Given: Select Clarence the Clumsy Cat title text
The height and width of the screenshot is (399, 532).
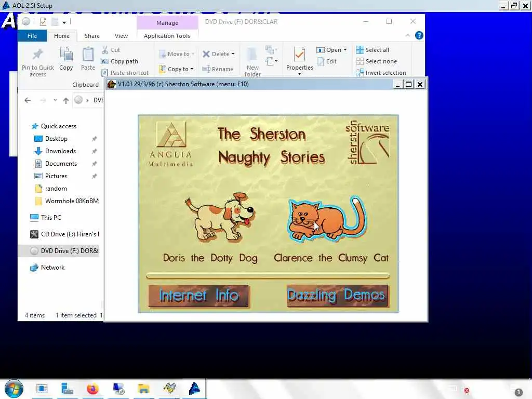Looking at the screenshot, I should pyautogui.click(x=331, y=258).
